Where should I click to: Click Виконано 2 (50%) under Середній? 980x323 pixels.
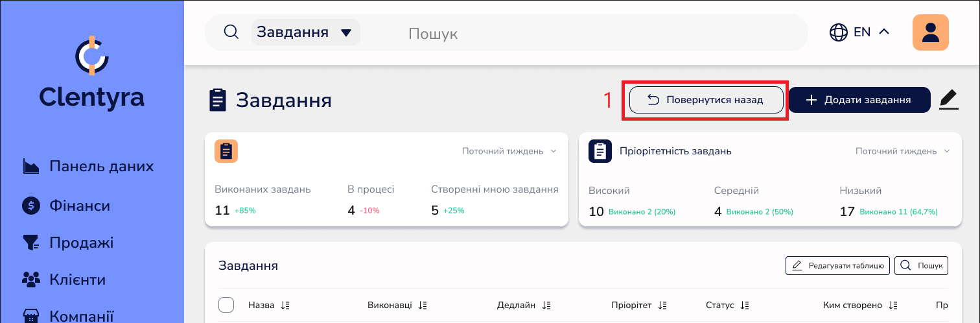click(760, 212)
